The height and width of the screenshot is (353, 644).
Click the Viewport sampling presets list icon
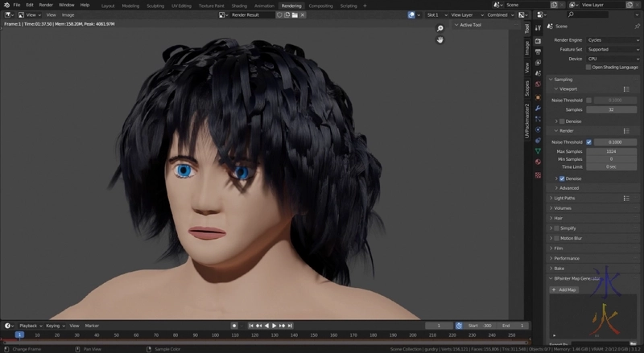tap(626, 89)
